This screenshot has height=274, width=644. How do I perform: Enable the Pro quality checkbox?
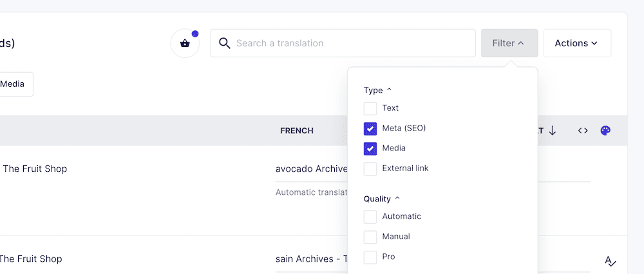(370, 257)
